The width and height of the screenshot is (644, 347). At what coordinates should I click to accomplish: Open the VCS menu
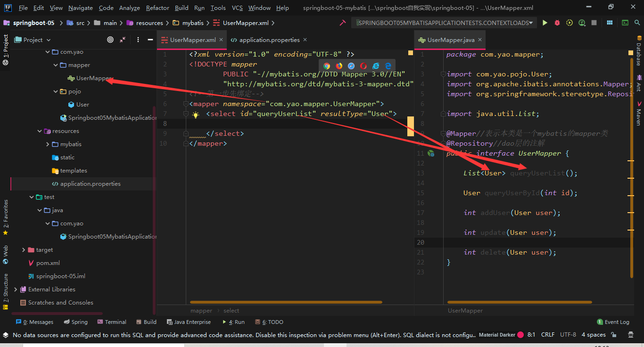pyautogui.click(x=237, y=8)
